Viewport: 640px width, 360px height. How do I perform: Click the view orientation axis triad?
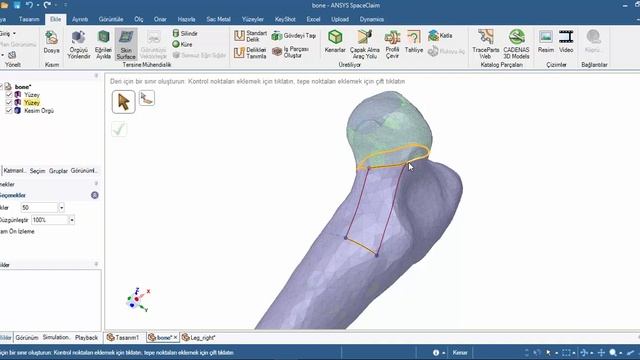click(138, 300)
